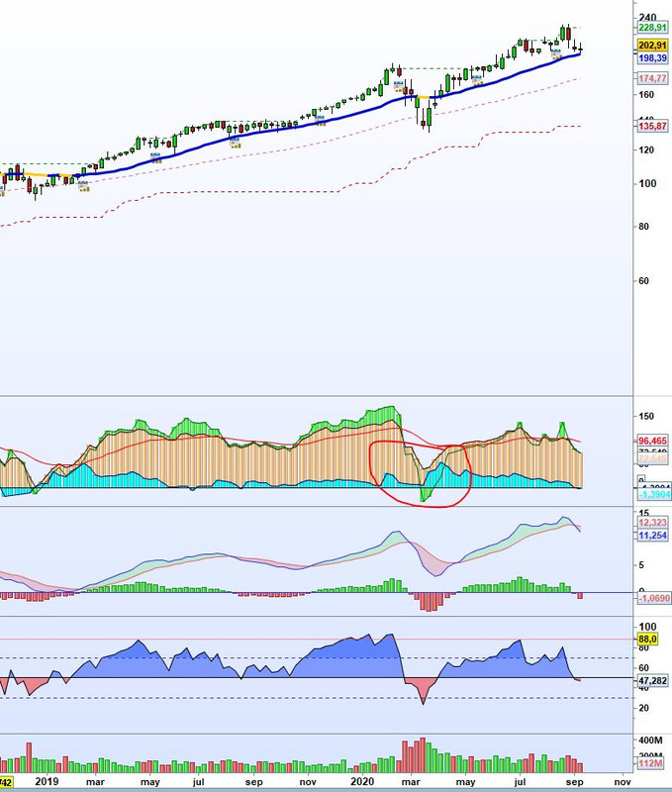Click the latest candlestick at the chart's right edge
This screenshot has width=672, height=792.
tap(581, 49)
